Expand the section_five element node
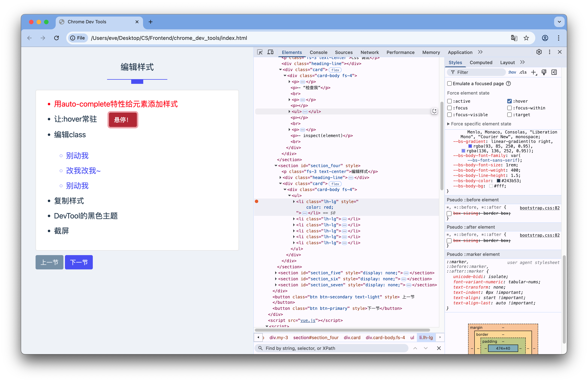This screenshot has height=382, width=588. (x=276, y=273)
